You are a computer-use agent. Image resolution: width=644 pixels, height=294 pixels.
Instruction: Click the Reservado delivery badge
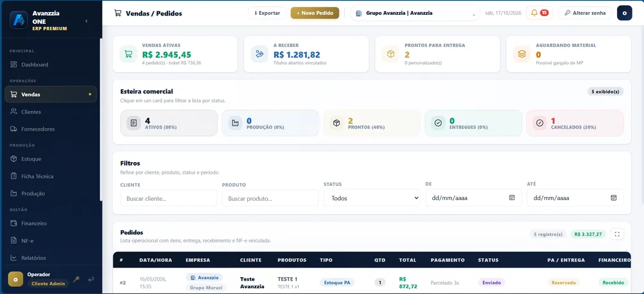pos(563,282)
